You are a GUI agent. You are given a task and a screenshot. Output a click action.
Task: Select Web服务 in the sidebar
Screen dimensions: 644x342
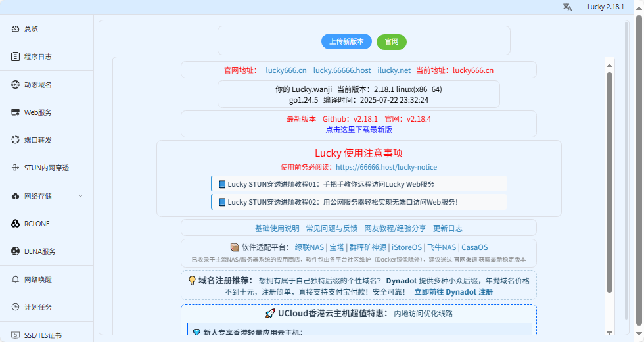coord(47,112)
